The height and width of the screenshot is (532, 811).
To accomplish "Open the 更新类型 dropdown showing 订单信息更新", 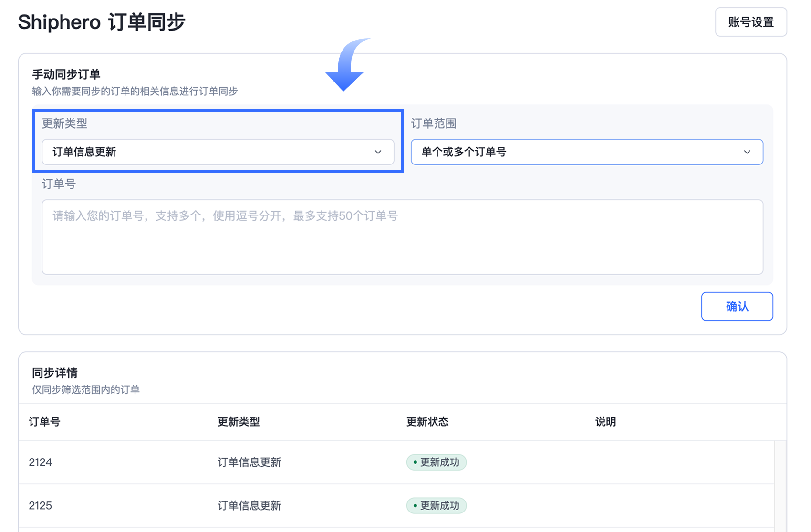I will coord(218,152).
